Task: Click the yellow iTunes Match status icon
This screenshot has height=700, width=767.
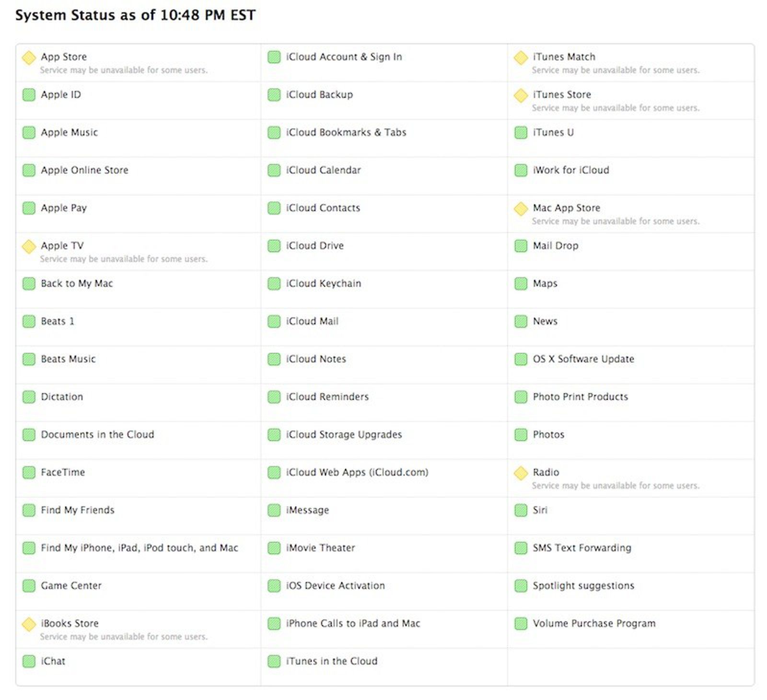Action: 521,57
